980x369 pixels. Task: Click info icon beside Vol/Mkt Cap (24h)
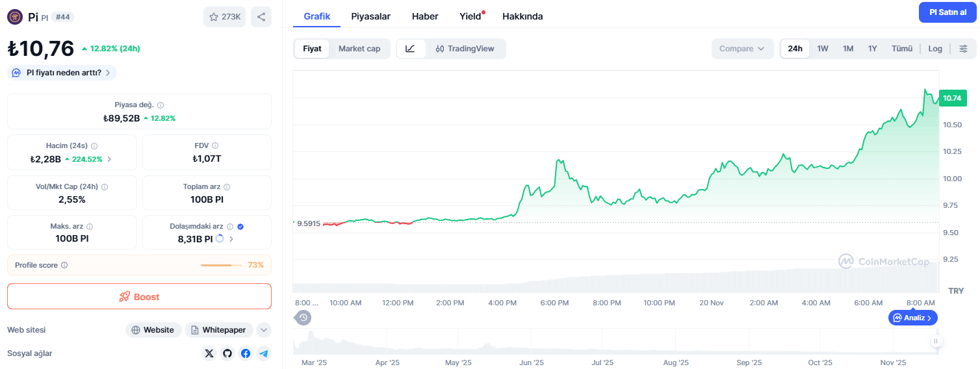[105, 186]
